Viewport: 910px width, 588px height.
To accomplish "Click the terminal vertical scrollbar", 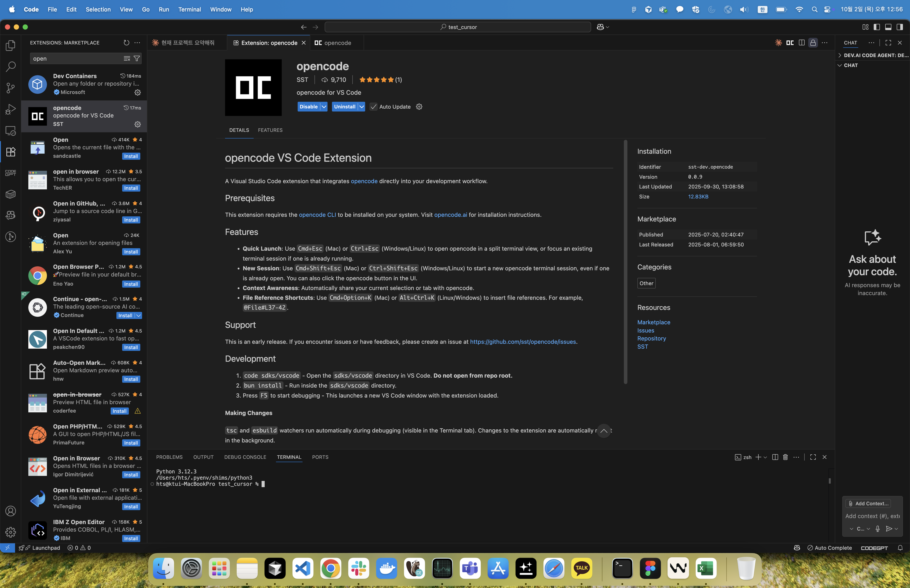I will (830, 481).
